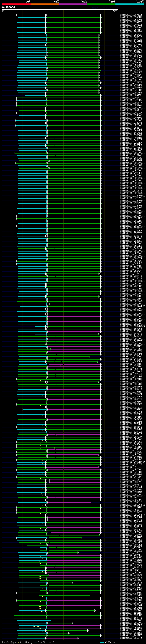Select label UniRef100_O97241
The image size is (146, 644).
coord(131,374)
